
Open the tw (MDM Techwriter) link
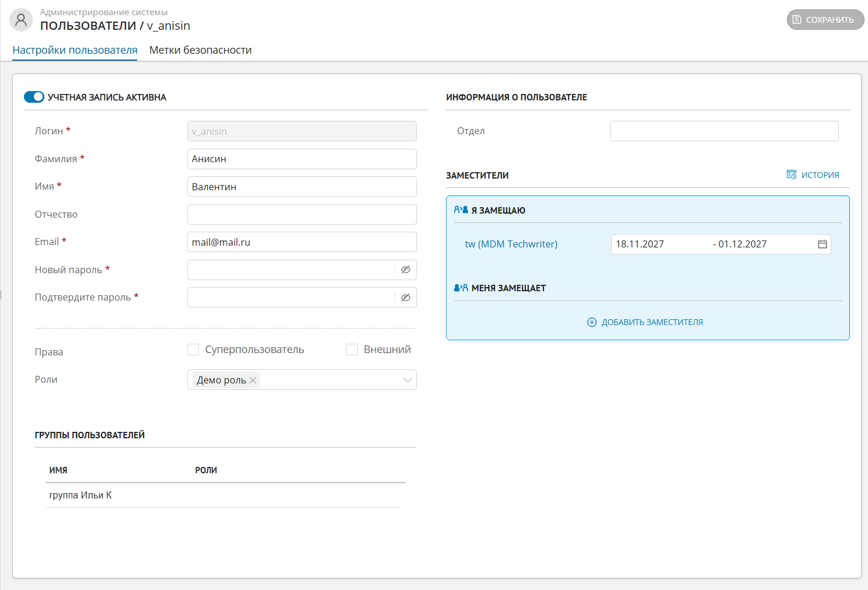[x=511, y=245]
